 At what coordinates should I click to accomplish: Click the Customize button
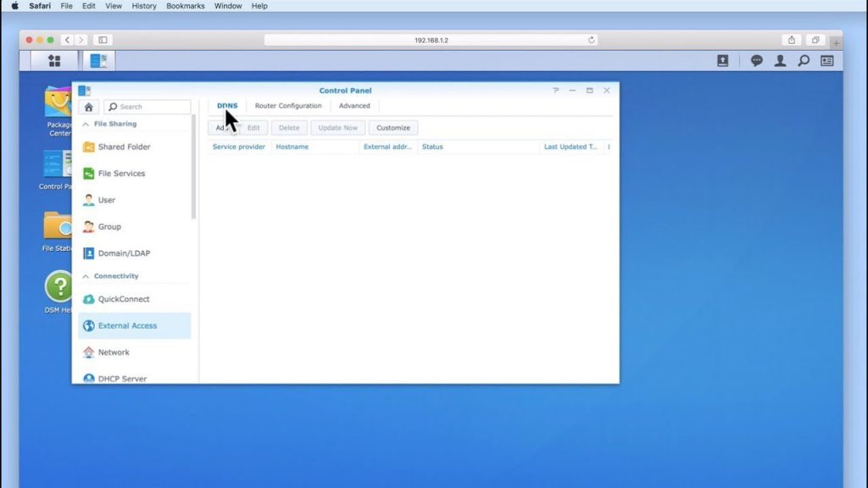click(393, 128)
